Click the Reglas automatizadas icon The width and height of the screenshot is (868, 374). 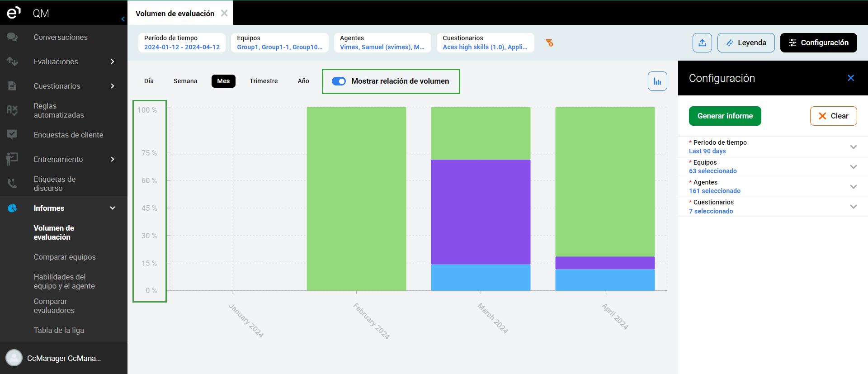12,110
